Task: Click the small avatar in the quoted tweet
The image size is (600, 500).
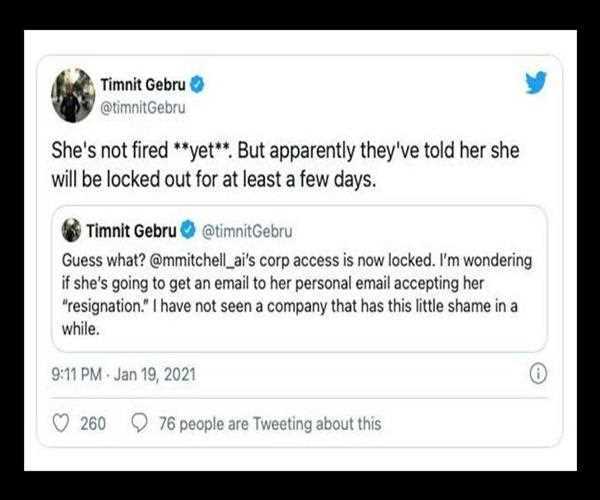Action: [71, 231]
